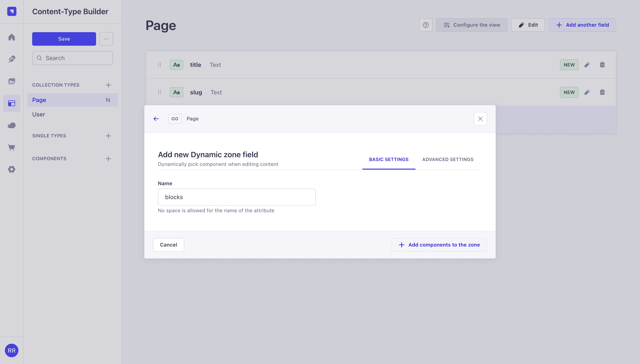Switch to Advanced Settings tab
Image resolution: width=640 pixels, height=364 pixels.
pyautogui.click(x=448, y=160)
